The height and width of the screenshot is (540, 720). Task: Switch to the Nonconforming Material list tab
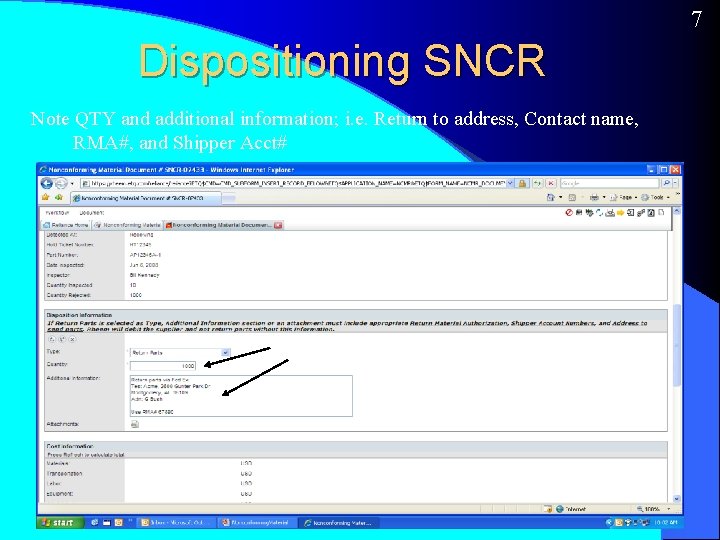pos(128,225)
